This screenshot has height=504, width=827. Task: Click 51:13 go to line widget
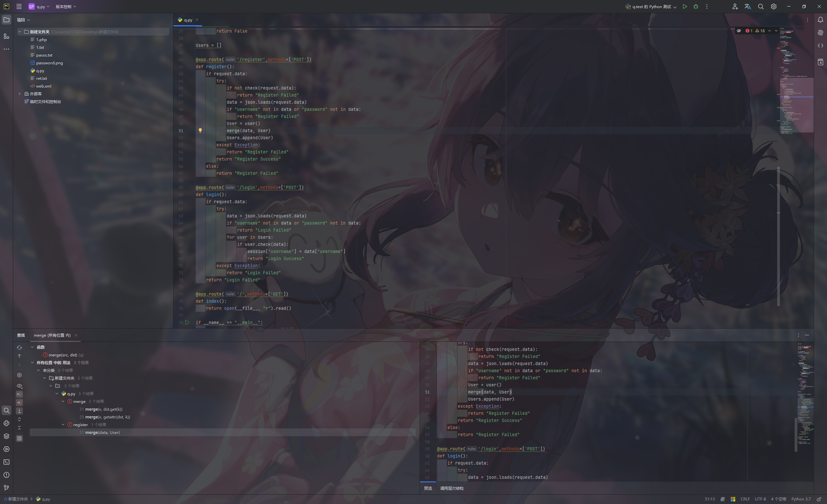(709, 499)
